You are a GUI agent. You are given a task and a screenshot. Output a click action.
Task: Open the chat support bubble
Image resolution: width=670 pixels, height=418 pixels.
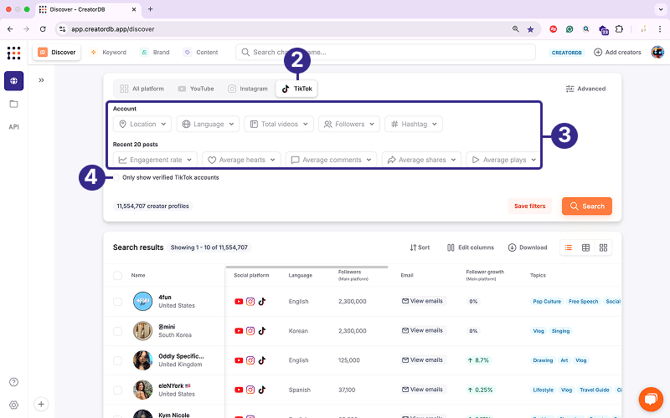[651, 399]
